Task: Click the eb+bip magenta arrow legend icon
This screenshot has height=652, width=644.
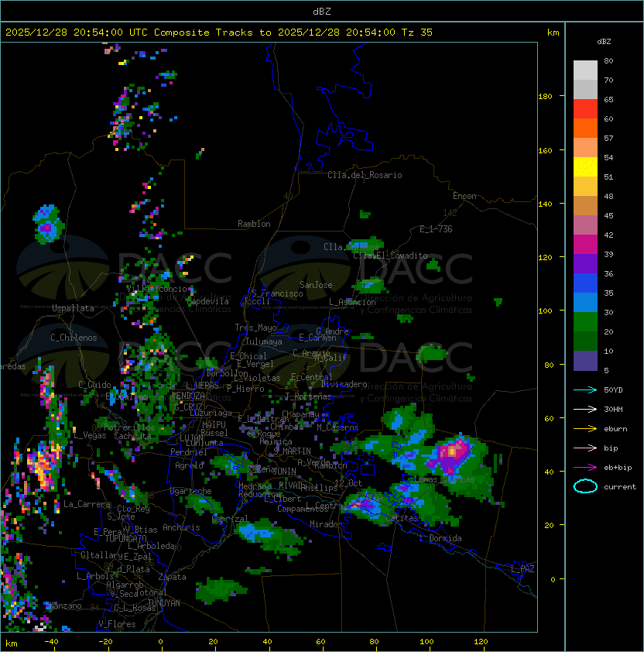Action: coord(585,468)
